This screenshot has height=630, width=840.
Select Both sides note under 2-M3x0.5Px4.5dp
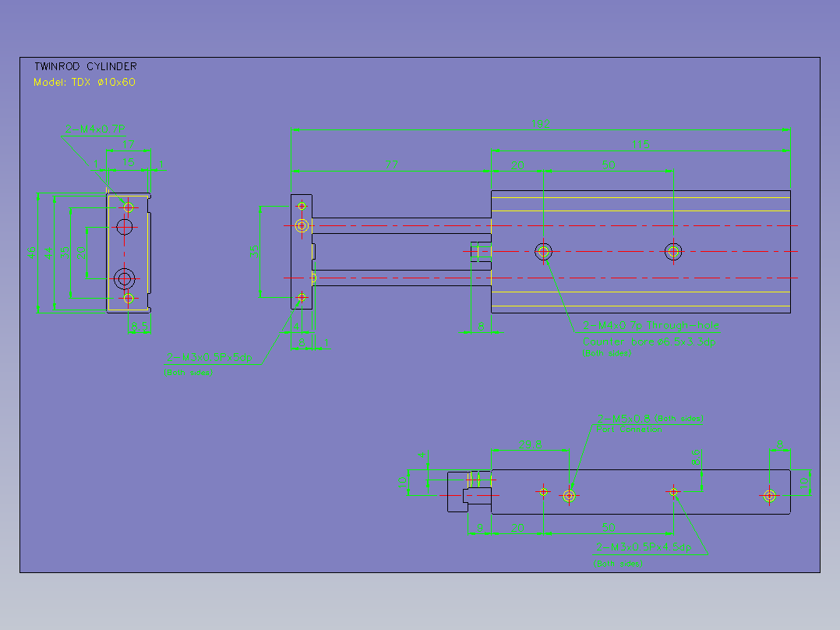pos(618,564)
